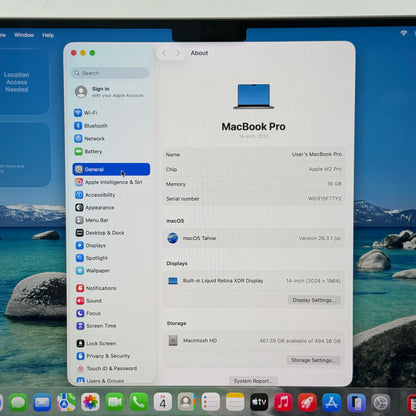Image resolution: width=416 pixels, height=416 pixels.
Task: Open Apple Intelligence & Siri settings
Action: click(x=109, y=182)
